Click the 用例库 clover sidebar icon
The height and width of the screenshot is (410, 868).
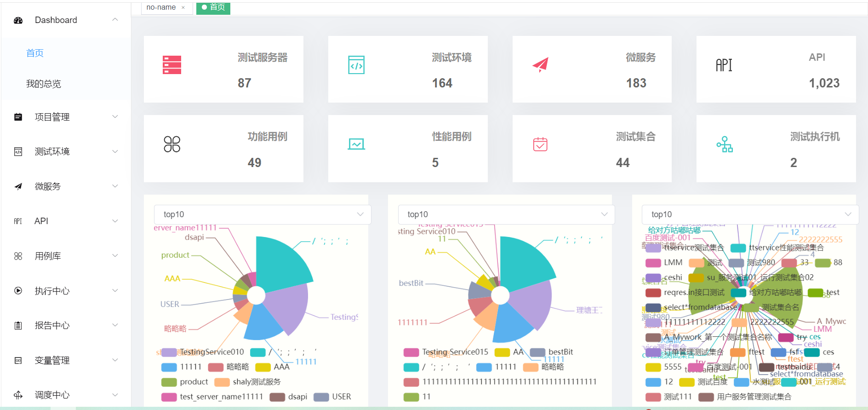point(18,256)
